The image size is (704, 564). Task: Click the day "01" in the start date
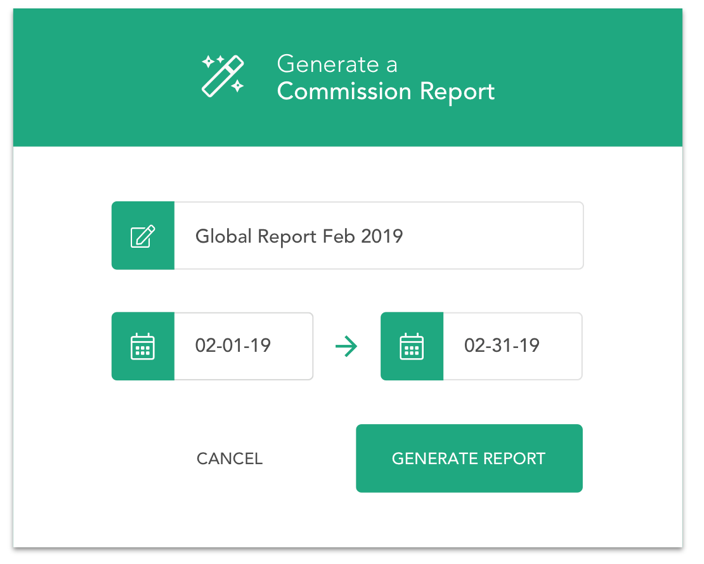tap(233, 346)
